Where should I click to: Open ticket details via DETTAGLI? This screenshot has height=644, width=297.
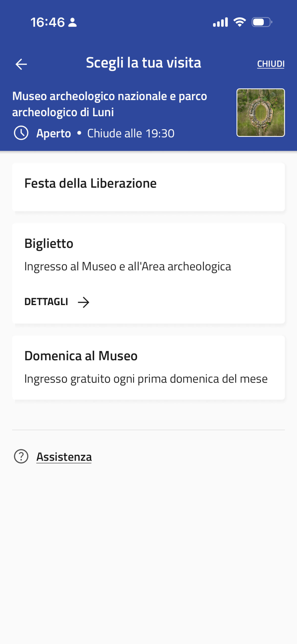[47, 302]
